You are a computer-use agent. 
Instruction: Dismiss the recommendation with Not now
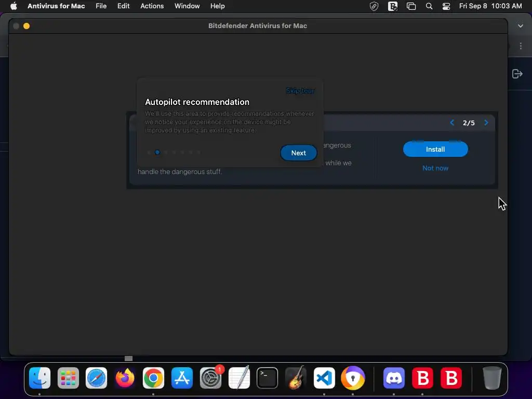pos(435,168)
